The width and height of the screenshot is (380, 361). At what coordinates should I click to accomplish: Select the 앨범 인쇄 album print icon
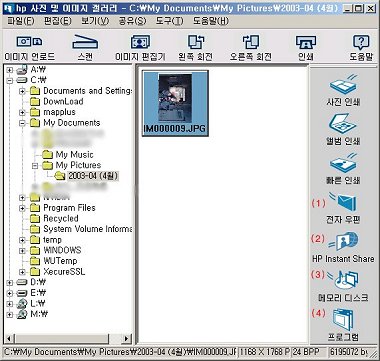coord(343,124)
